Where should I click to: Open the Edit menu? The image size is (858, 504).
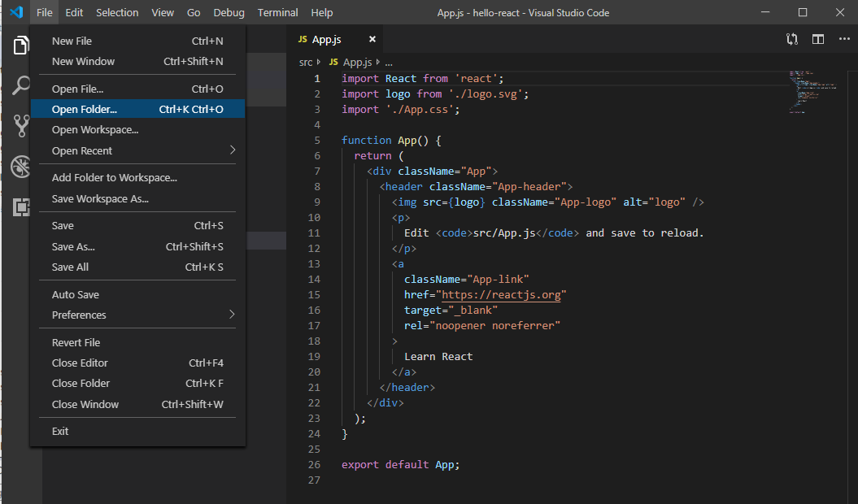pos(74,12)
